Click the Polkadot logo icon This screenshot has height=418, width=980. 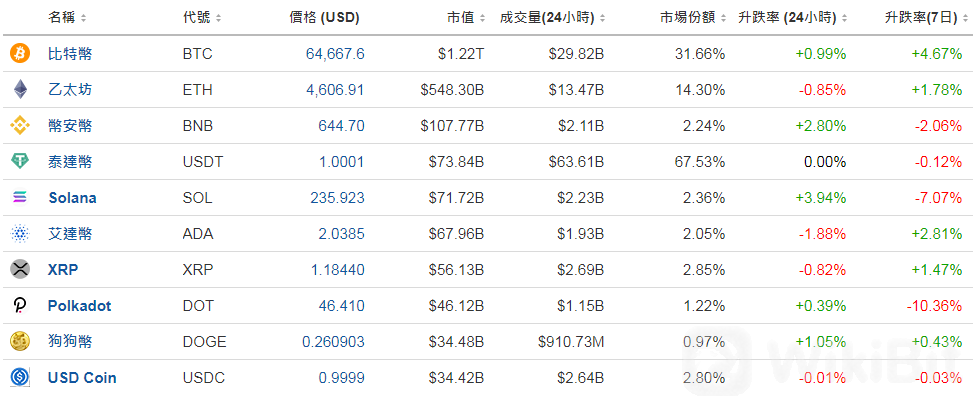20,306
